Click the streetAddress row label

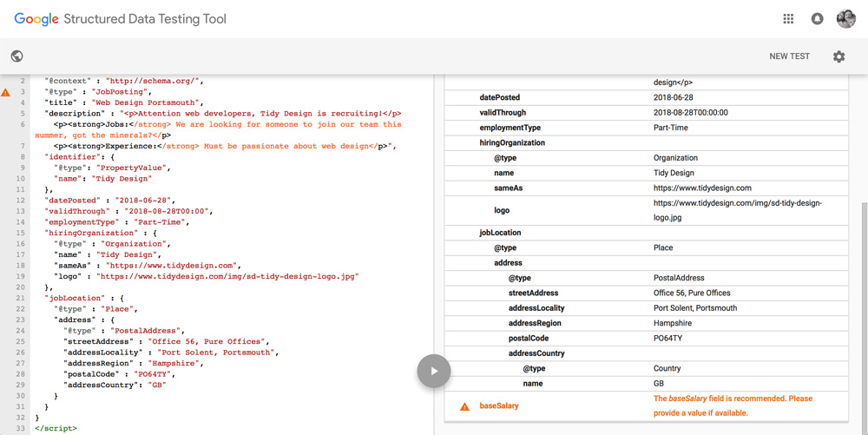point(533,293)
